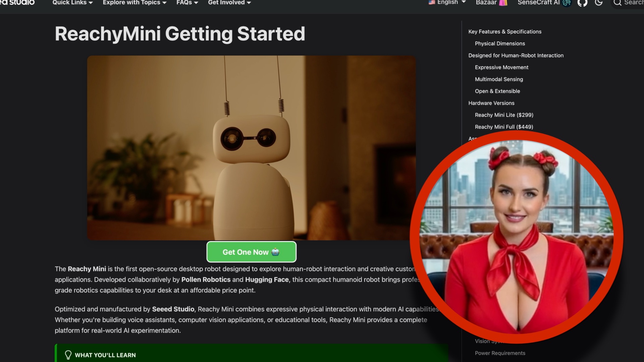Click the lightbulb icon beside WHAT YOU'LL LEARN
Viewport: 644px width, 362px height.
(68, 355)
